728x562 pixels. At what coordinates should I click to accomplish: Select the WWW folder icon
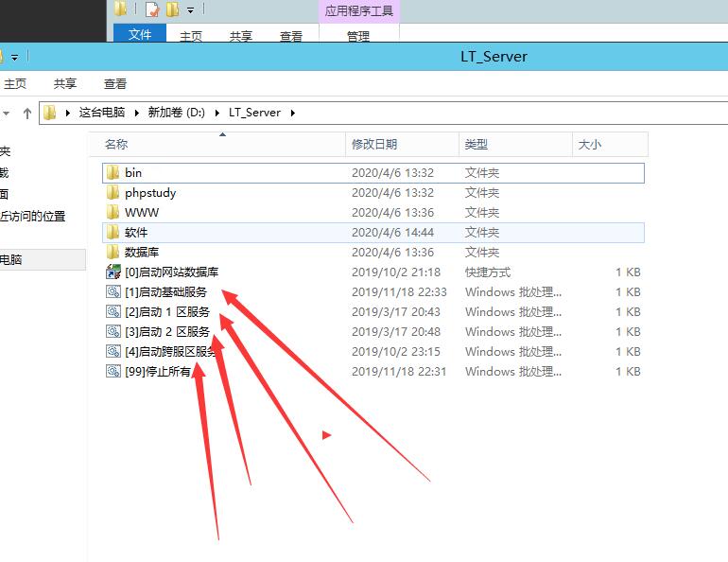click(x=113, y=213)
